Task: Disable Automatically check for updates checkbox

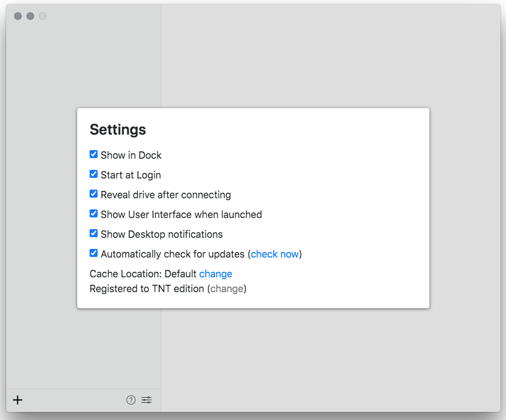Action: pyautogui.click(x=94, y=253)
